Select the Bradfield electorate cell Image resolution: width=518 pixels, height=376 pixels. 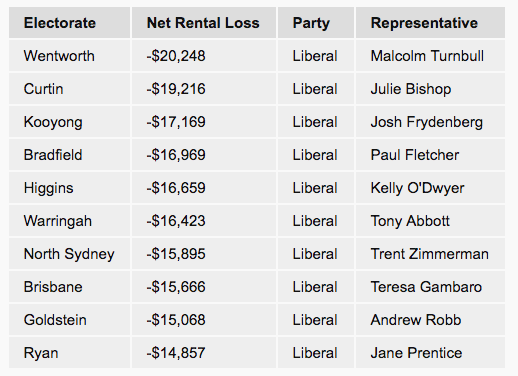(70, 155)
